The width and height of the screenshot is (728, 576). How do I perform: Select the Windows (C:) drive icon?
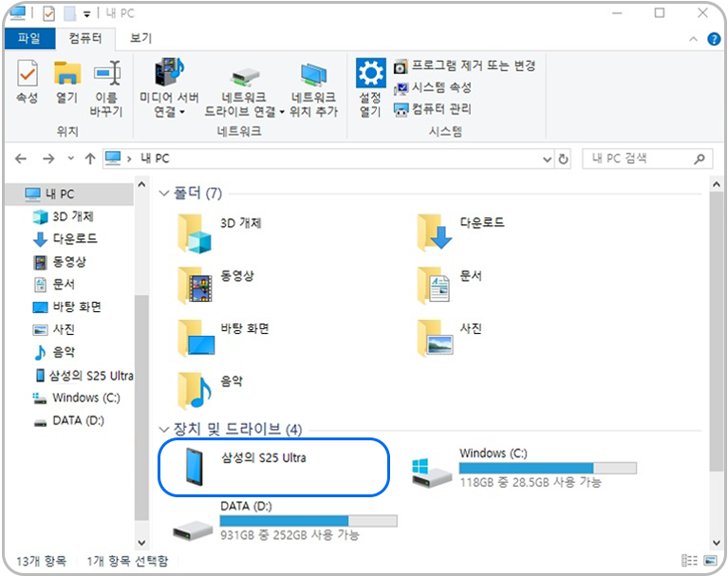[x=431, y=474]
